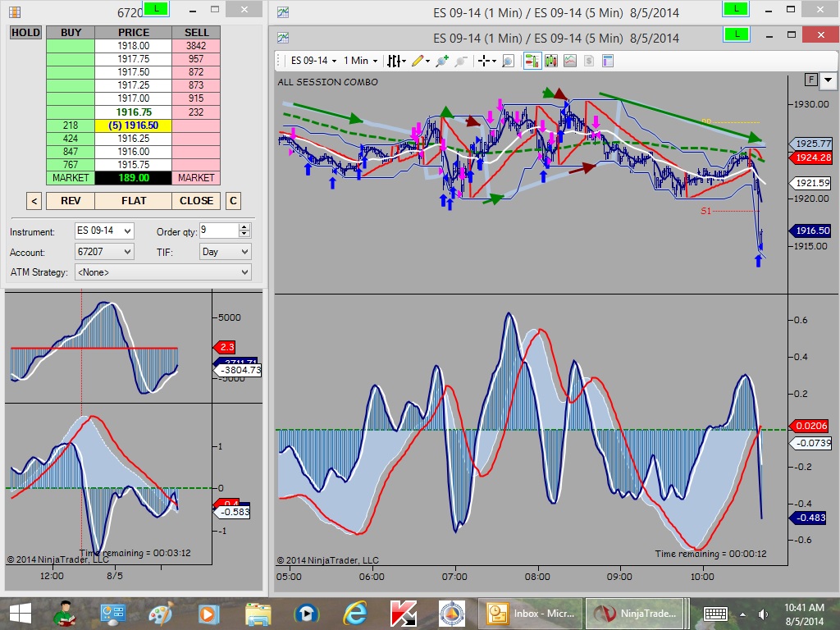Viewport: 840px width, 630px height.
Task: Click the buy cell showing 767
Action: 71,164
